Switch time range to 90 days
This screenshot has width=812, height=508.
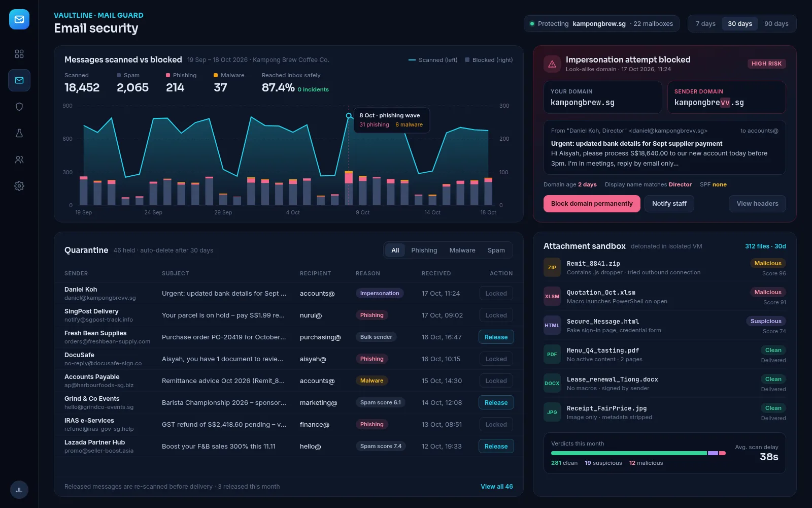click(776, 24)
